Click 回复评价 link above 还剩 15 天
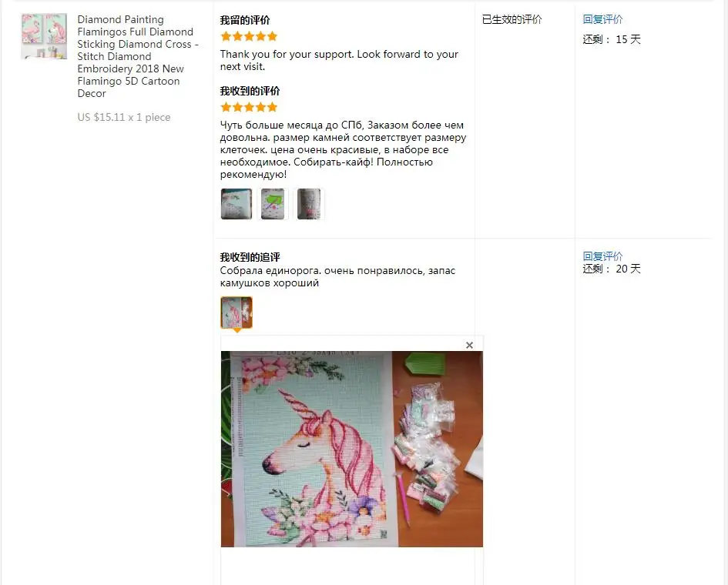The width and height of the screenshot is (728, 585). click(x=602, y=19)
